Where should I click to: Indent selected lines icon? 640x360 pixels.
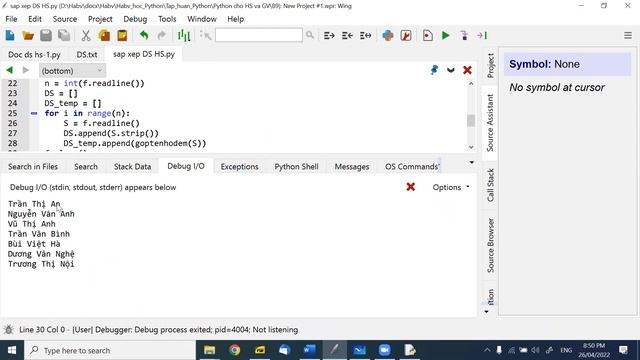pos(329,36)
